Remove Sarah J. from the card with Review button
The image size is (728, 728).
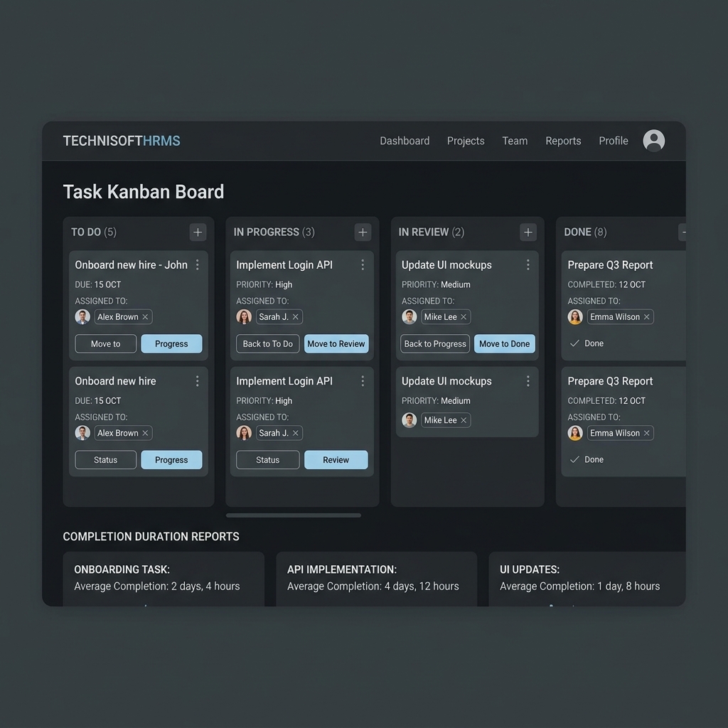click(x=295, y=433)
